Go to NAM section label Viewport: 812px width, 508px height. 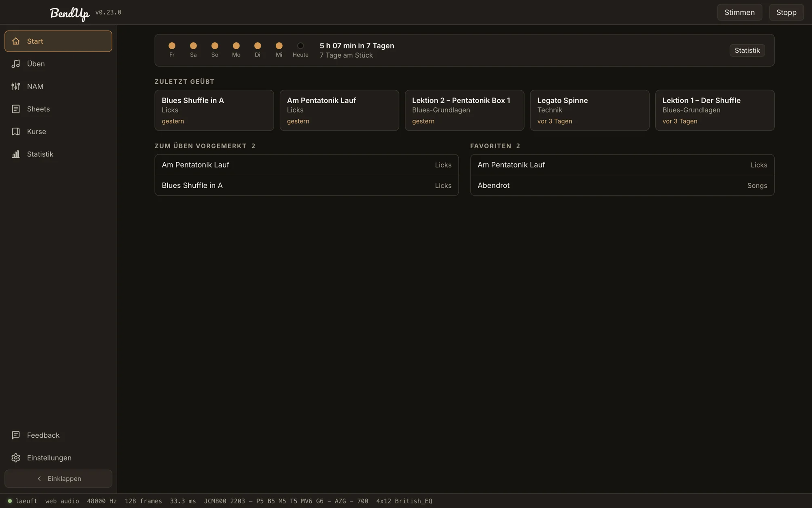[x=35, y=86]
